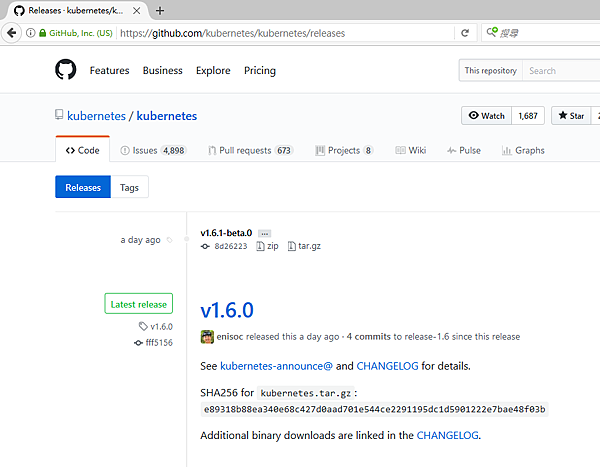Open the Business menu item
This screenshot has height=467, width=600.
point(163,70)
